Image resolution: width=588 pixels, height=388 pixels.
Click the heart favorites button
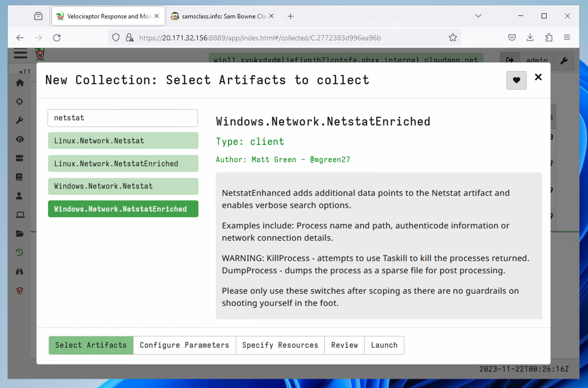tap(517, 80)
